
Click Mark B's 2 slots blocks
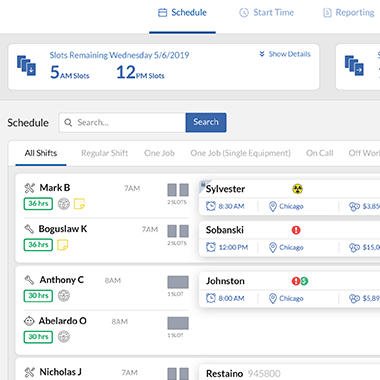coord(178,190)
